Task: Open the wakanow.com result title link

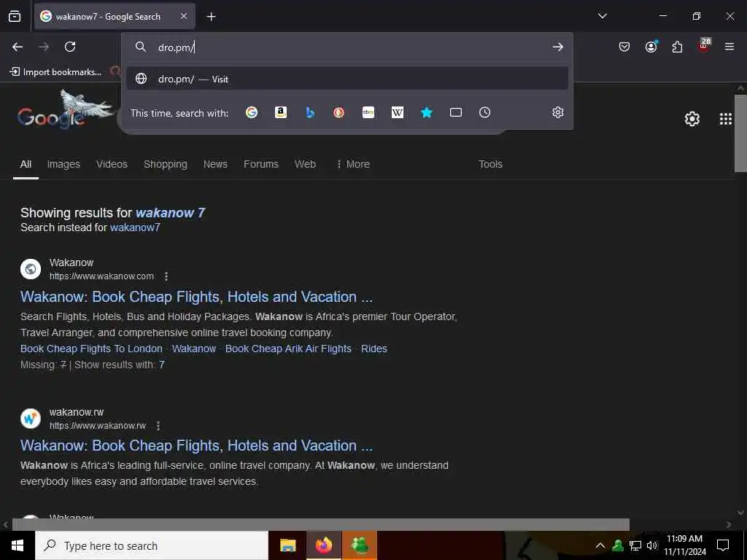Action: pos(196,297)
